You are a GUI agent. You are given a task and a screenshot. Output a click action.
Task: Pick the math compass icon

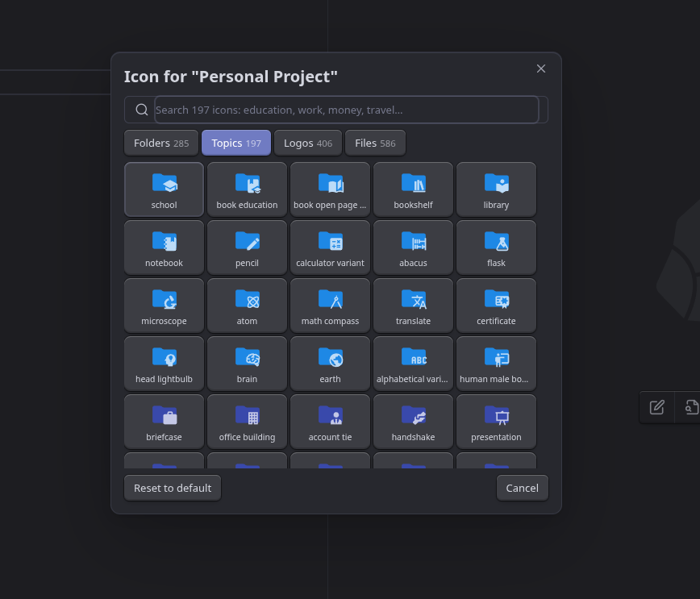click(x=330, y=306)
